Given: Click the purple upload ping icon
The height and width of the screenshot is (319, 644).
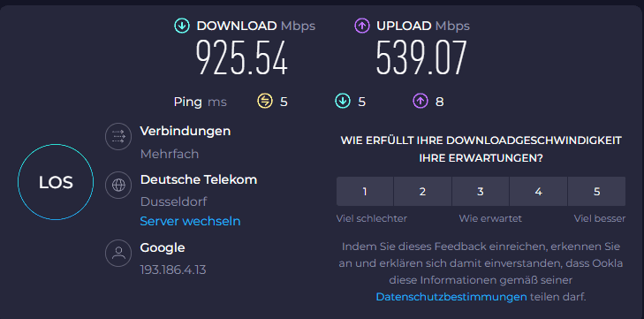Looking at the screenshot, I should point(420,102).
